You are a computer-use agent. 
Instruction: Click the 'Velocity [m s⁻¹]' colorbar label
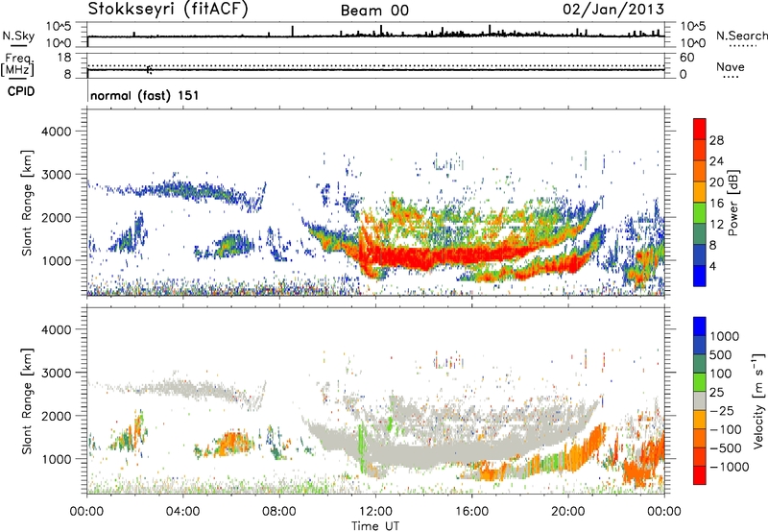tap(758, 399)
